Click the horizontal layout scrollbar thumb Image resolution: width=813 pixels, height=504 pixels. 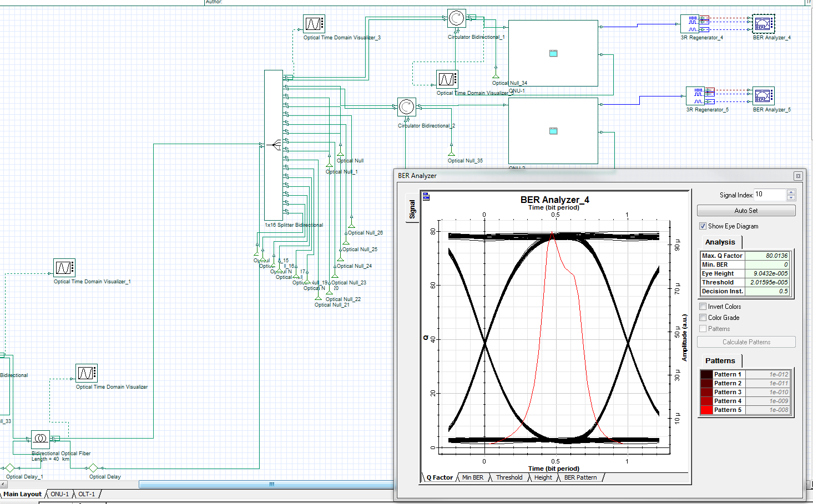click(271, 484)
